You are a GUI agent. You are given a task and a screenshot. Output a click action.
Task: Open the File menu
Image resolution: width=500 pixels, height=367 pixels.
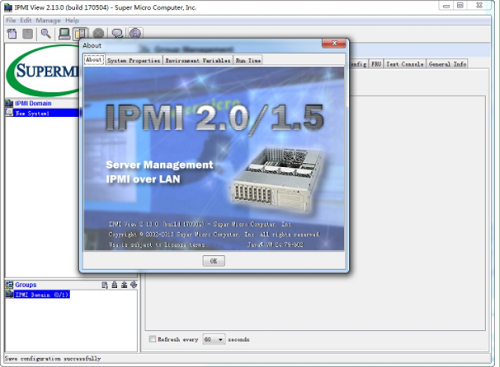click(11, 20)
